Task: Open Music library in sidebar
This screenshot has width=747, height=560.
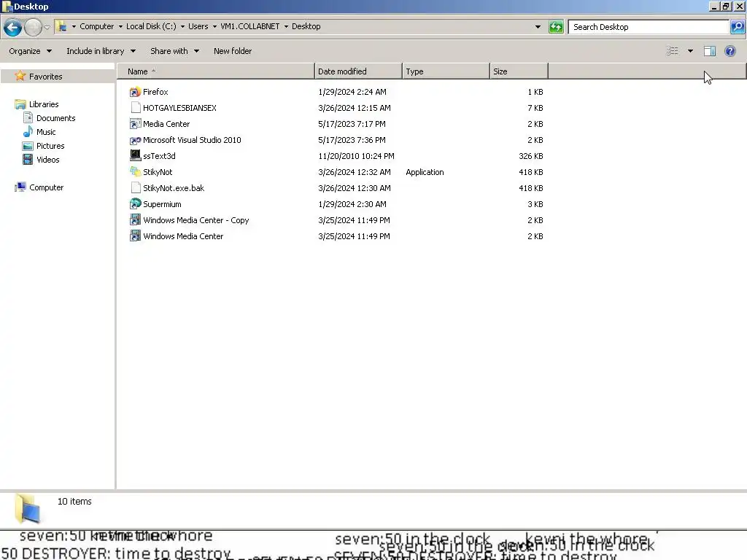Action: pos(46,132)
